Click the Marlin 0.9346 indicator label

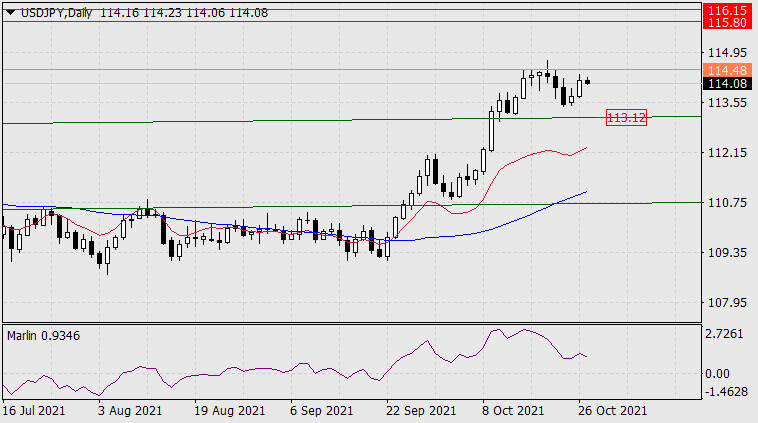[x=44, y=335]
